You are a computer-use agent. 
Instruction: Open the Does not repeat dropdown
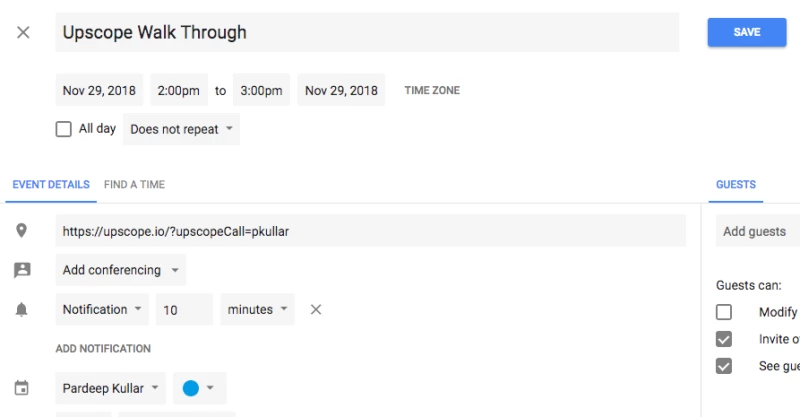[x=181, y=129]
